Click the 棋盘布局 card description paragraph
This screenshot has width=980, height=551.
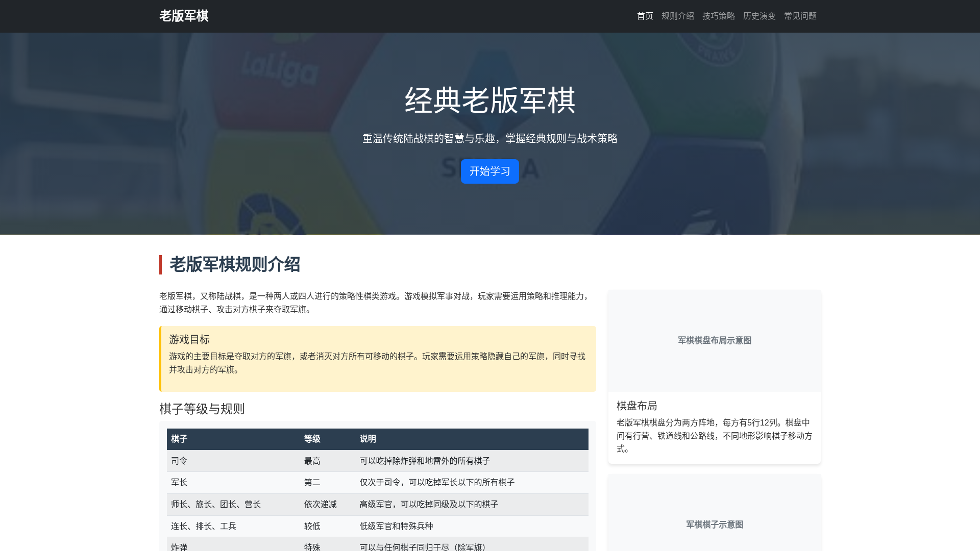(x=715, y=436)
